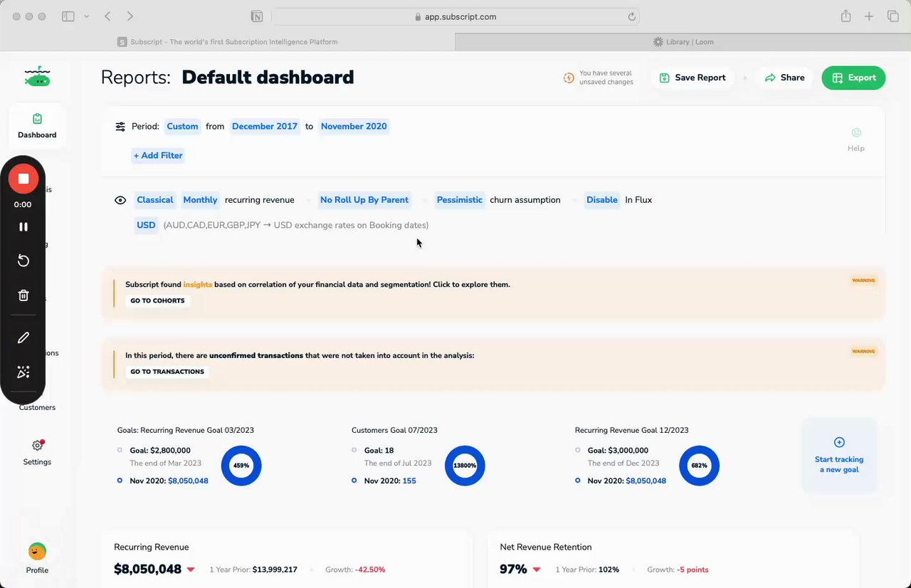Open No Roll Up By Parent option
The width and height of the screenshot is (911, 588).
click(x=364, y=200)
